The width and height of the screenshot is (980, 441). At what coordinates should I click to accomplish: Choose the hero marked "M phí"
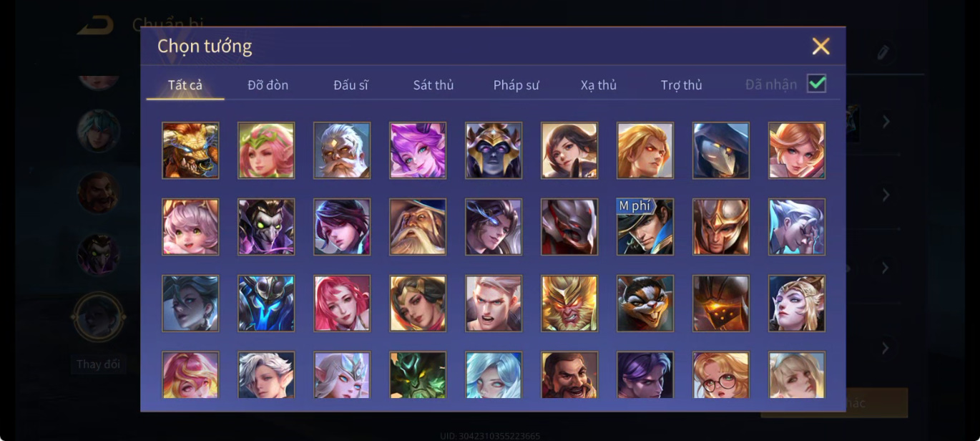[645, 227]
